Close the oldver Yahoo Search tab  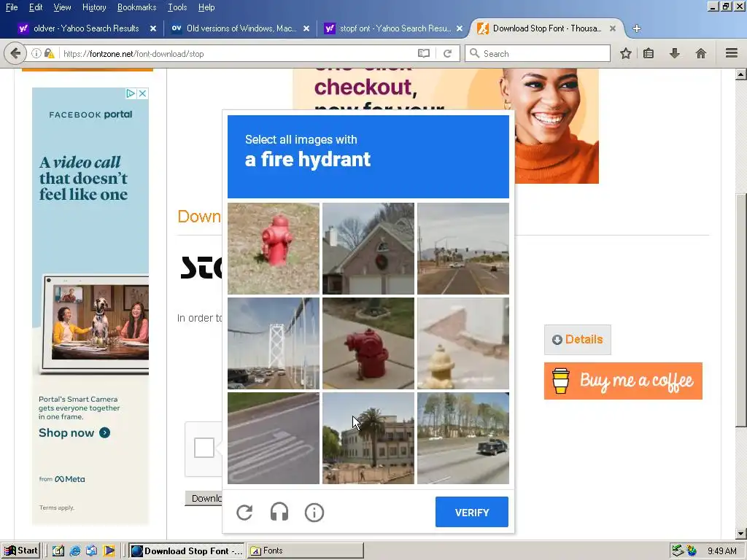(x=153, y=28)
